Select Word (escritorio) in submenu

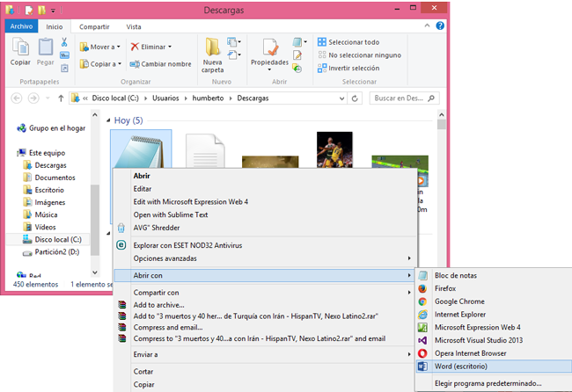pyautogui.click(x=494, y=367)
